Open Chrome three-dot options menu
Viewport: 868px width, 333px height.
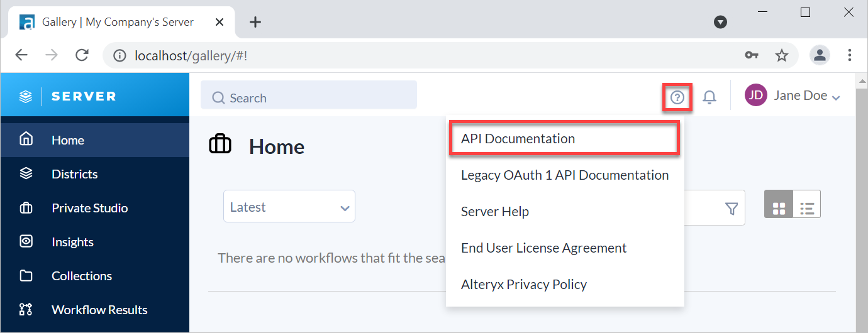pyautogui.click(x=850, y=55)
